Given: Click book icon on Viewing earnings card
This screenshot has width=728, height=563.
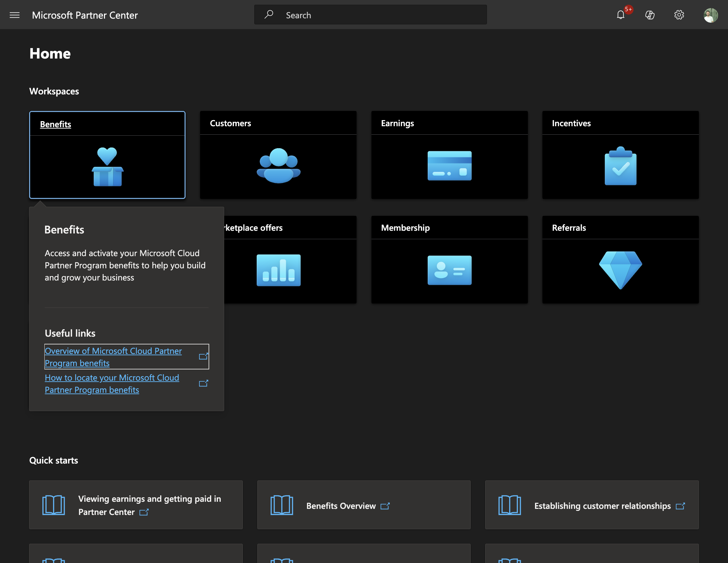Looking at the screenshot, I should pos(53,505).
